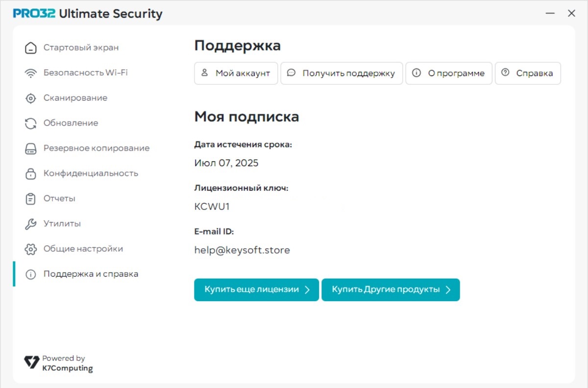This screenshot has width=588, height=388.
Task: Click the Wi-Fi icon for Безопасность Wi-Fi
Action: coord(30,73)
